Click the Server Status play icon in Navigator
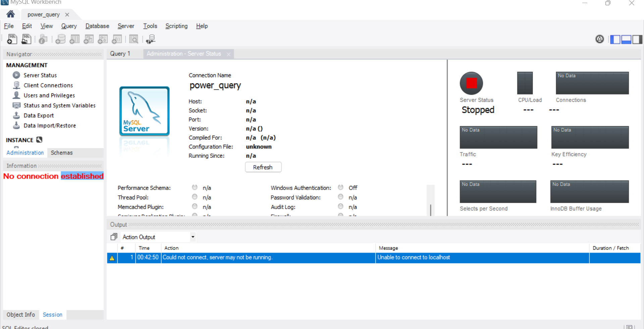Viewport: 644px width, 329px height. coord(16,75)
